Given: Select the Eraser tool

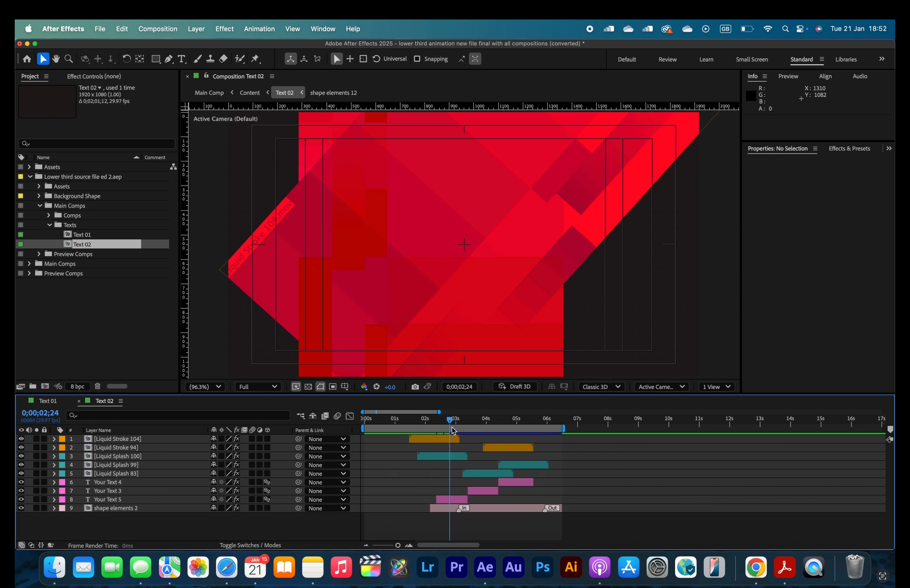Looking at the screenshot, I should (x=223, y=59).
